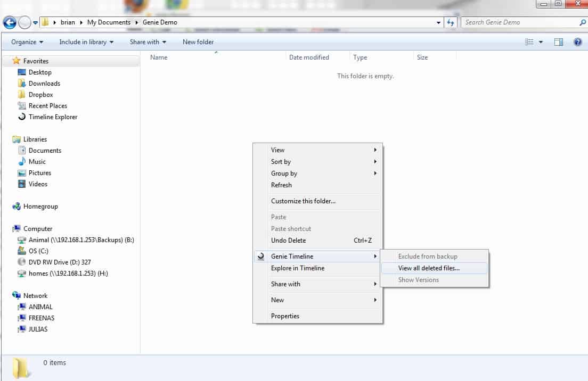Open Desktop in Favorites

(40, 72)
